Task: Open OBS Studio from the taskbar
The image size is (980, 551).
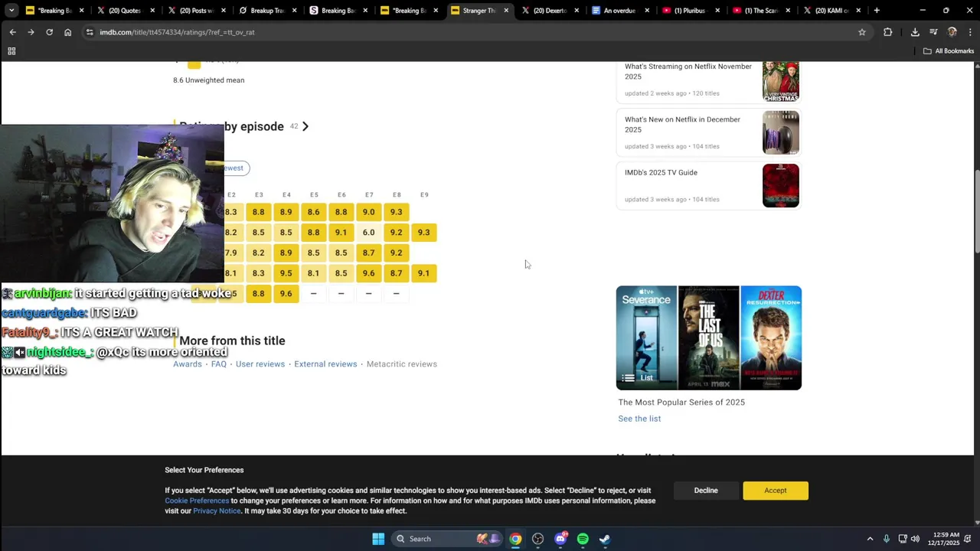Action: point(537,539)
